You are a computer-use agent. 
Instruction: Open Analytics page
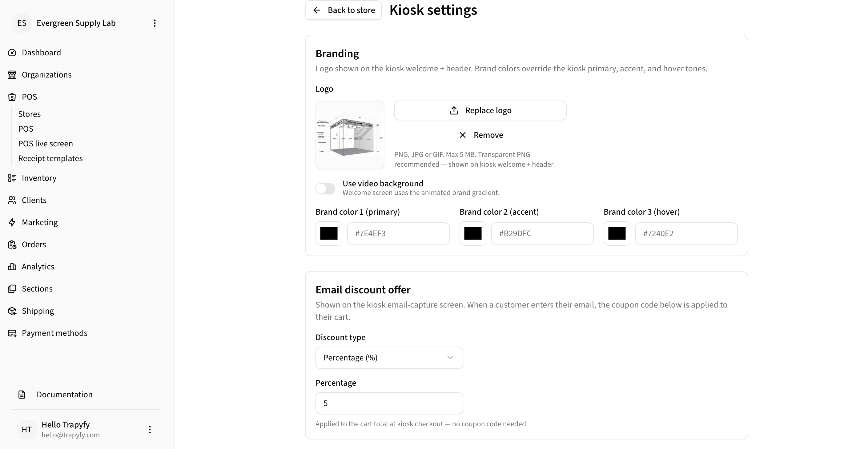click(x=38, y=267)
